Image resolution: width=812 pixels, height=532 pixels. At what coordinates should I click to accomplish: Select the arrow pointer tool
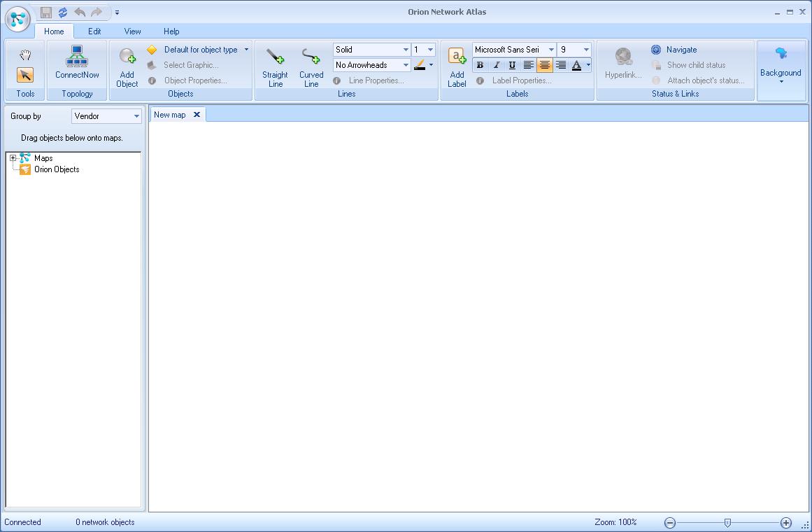point(25,75)
